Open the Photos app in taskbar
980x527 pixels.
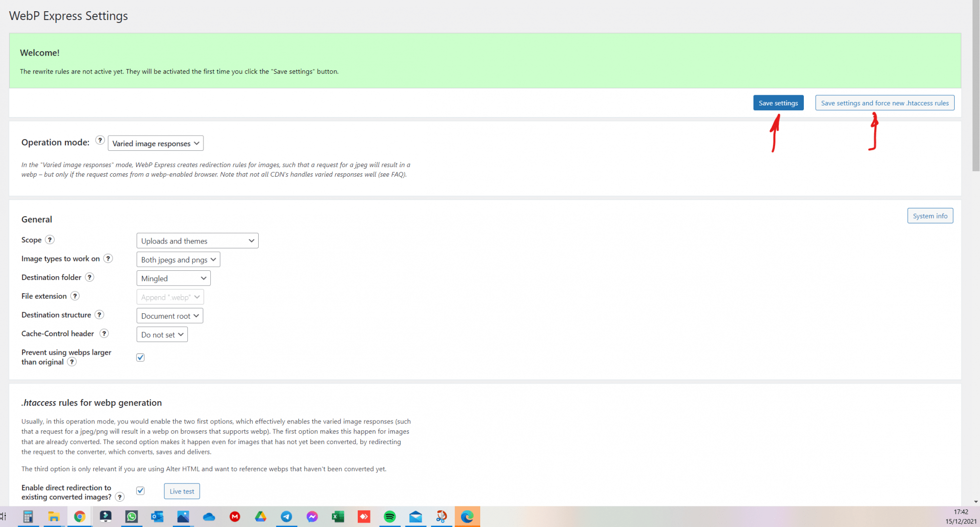click(x=183, y=516)
